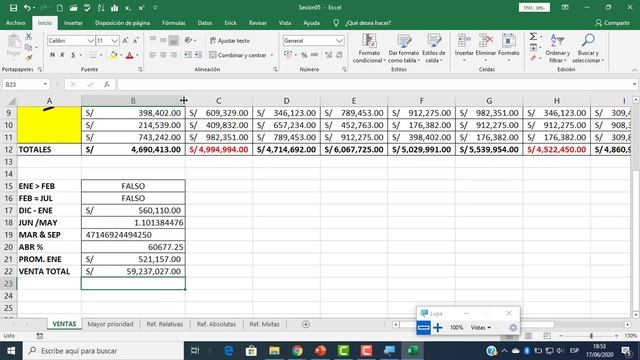Viewport: 640px width, 360px height.
Task: Click the Chart icon in quick access toolbar
Action: tap(114, 8)
